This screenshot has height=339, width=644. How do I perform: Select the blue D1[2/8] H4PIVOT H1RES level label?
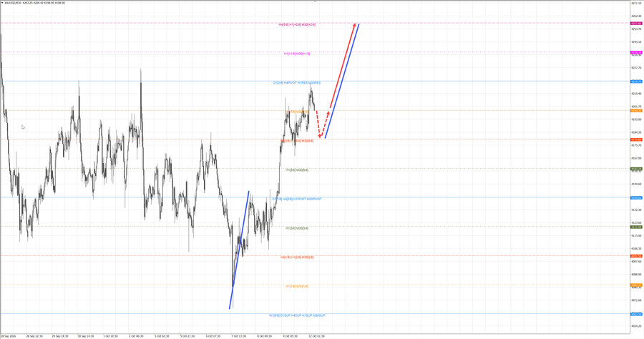tap(297, 83)
